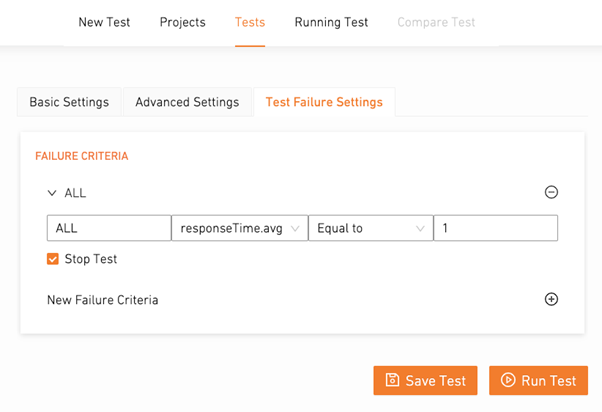Click the floppy disk icon on Save Test

tap(392, 380)
